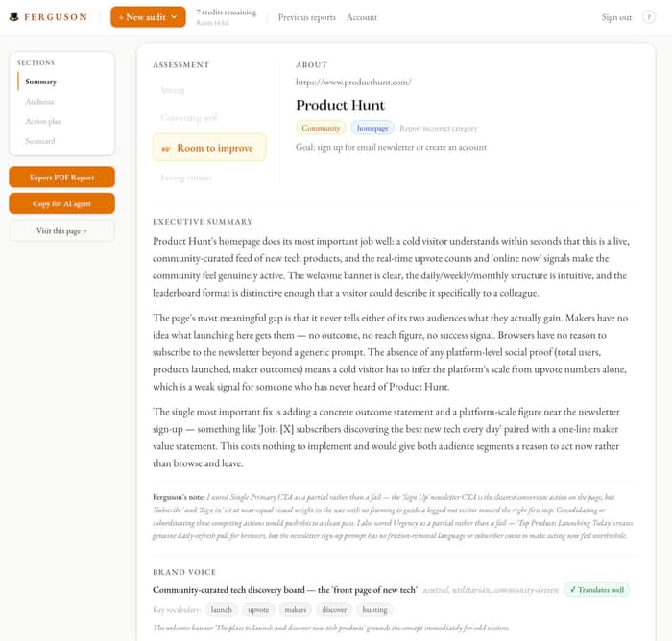Click the hand icon beside Room to improve
The height and width of the screenshot is (641, 672).
pos(166,148)
